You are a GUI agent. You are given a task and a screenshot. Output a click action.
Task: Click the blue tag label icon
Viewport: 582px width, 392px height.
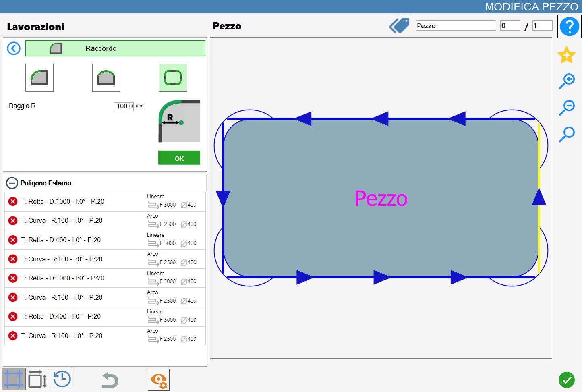pyautogui.click(x=399, y=26)
